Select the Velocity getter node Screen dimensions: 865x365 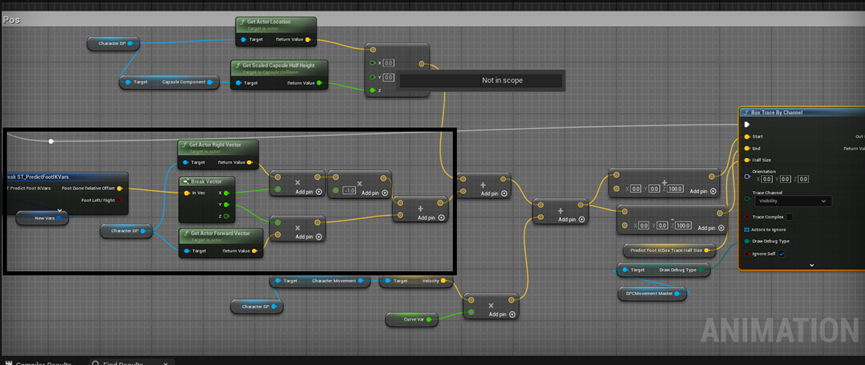point(415,281)
